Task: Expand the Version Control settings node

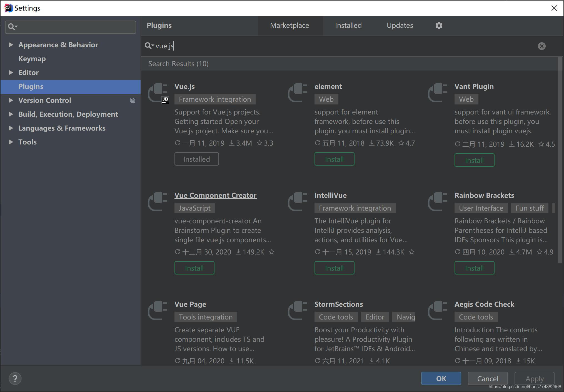Action: point(11,100)
